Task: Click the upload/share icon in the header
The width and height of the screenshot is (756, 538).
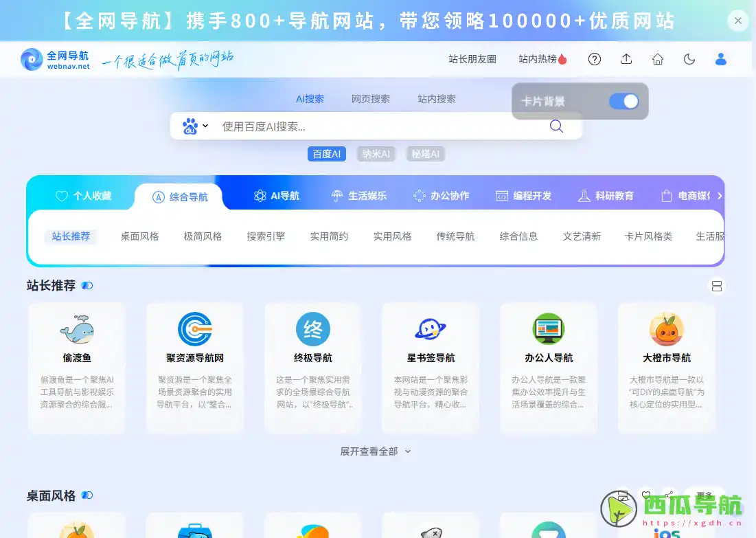Action: 626,59
